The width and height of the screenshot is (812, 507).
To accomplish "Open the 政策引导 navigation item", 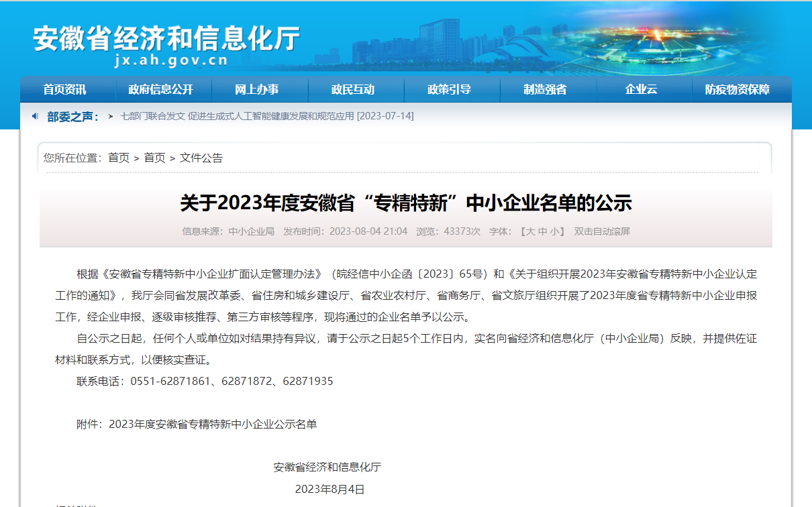I will pos(449,90).
